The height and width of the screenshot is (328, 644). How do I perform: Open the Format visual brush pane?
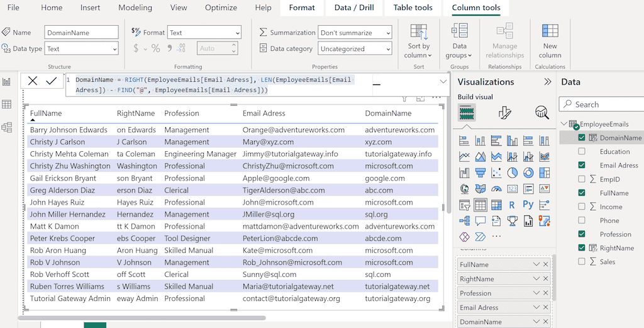point(504,112)
